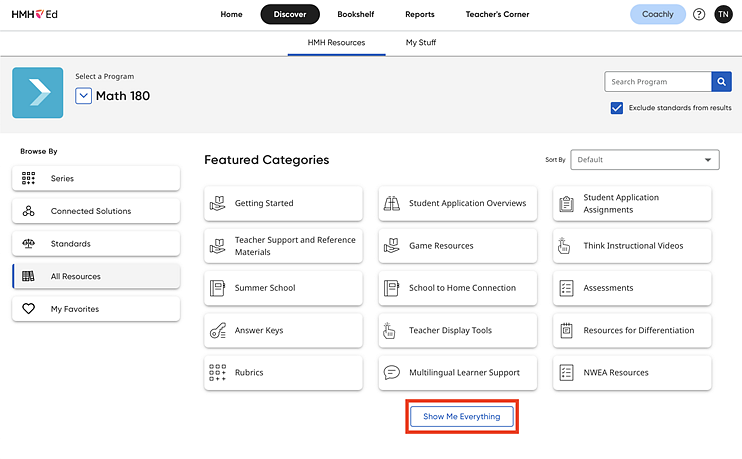The height and width of the screenshot is (459, 742).
Task: Click the Teacher Support and Reference Materials icon
Action: pyautogui.click(x=218, y=246)
